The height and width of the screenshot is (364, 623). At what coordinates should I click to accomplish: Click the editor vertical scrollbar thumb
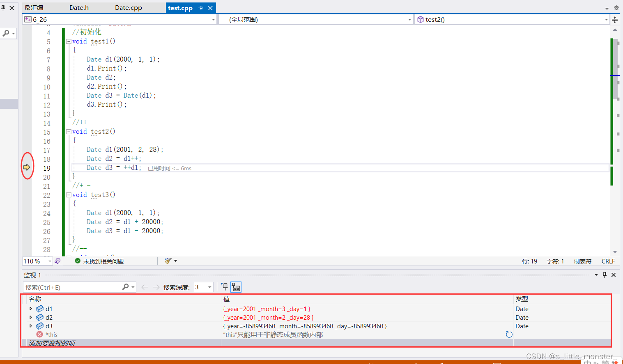[616, 69]
